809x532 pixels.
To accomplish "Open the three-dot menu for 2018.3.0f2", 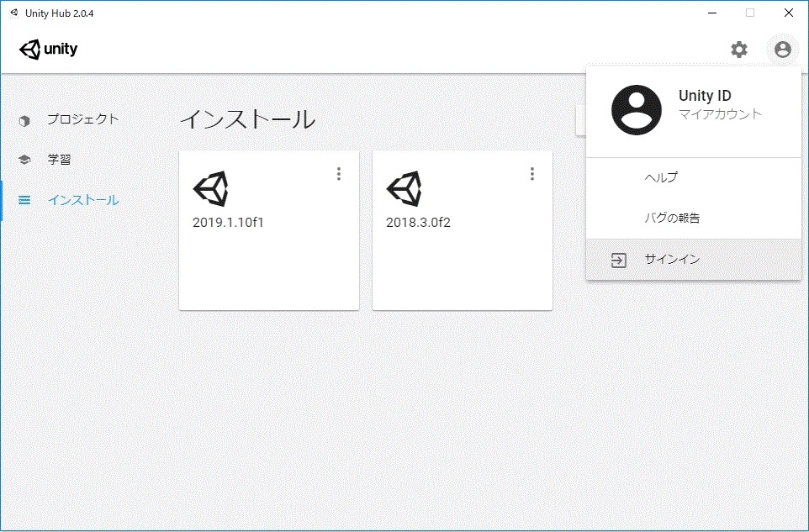I will coord(532,174).
